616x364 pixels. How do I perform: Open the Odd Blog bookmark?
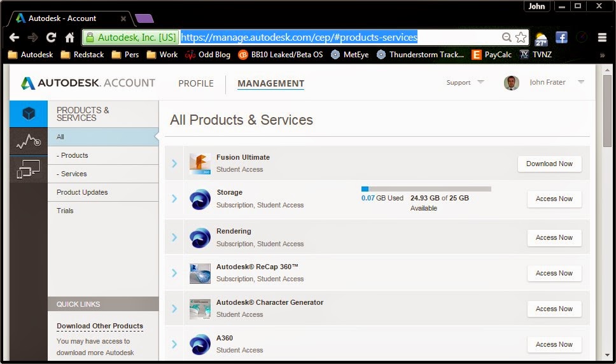click(207, 55)
